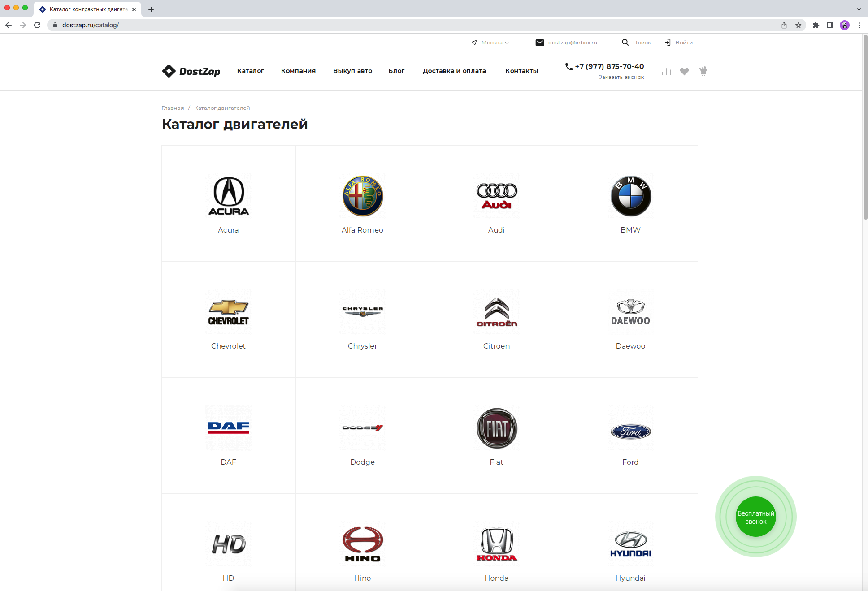Select the Fiat badge logo
This screenshot has width=868, height=591.
click(496, 428)
